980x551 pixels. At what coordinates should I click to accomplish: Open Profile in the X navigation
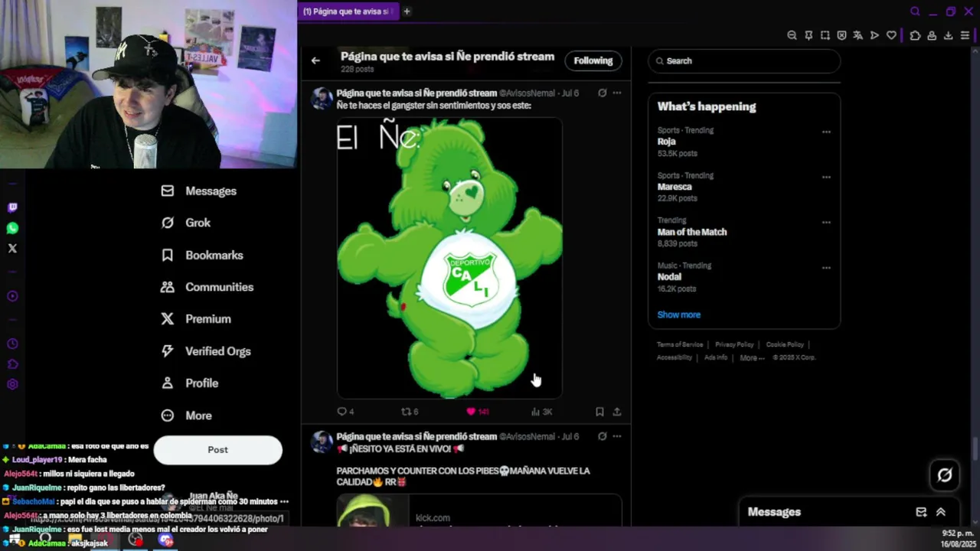click(x=189, y=383)
